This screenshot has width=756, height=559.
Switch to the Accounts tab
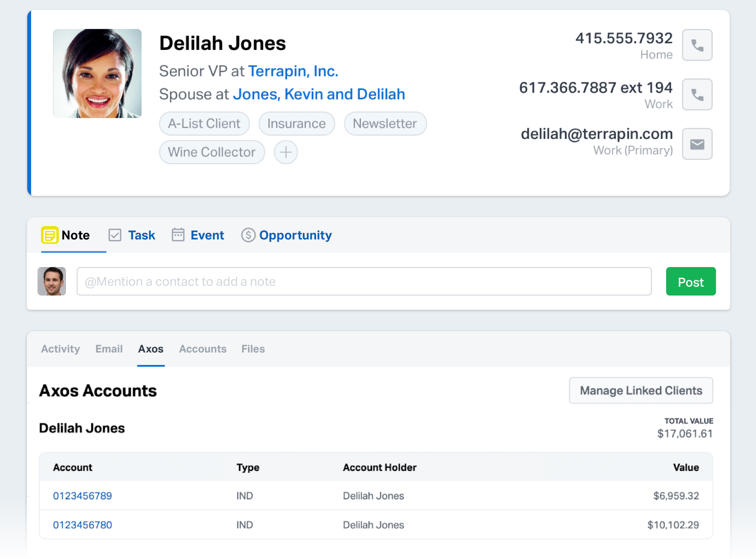point(203,349)
